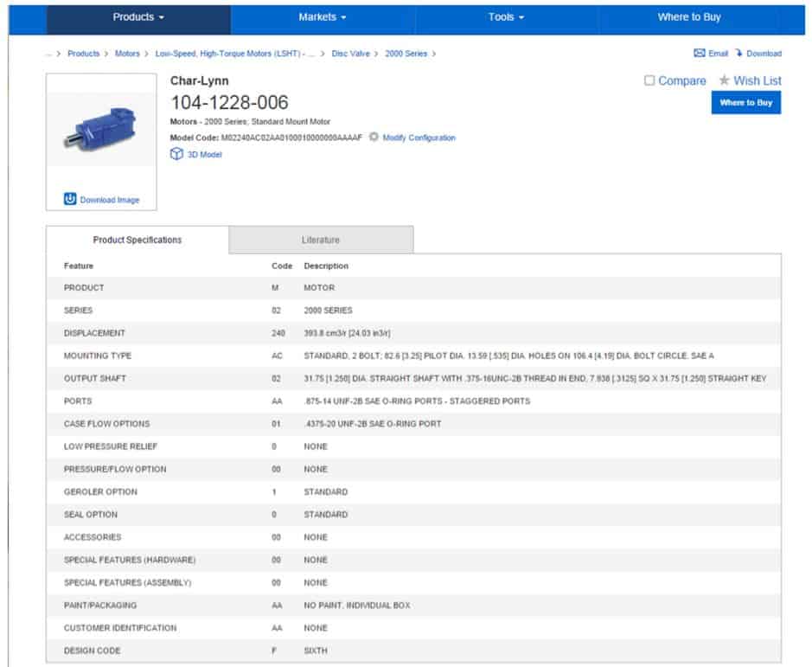This screenshot has width=812, height=667.
Task: Click the Email envelope icon
Action: [x=699, y=53]
